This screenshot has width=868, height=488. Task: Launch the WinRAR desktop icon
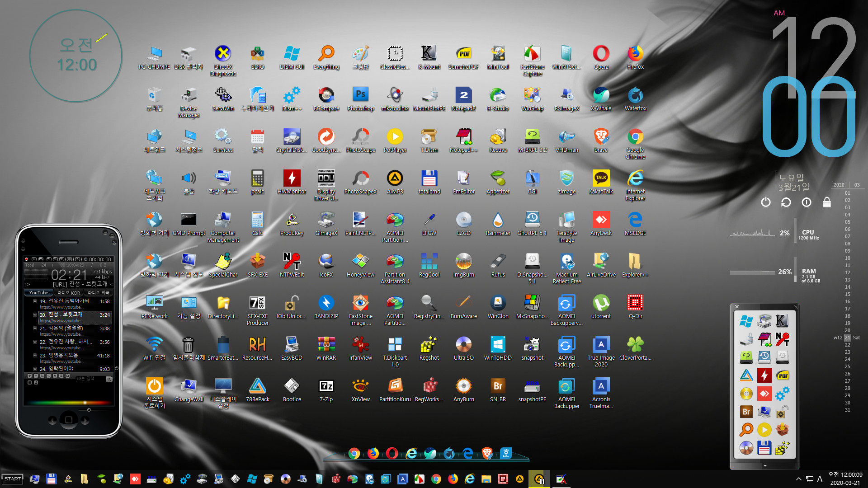coord(326,348)
